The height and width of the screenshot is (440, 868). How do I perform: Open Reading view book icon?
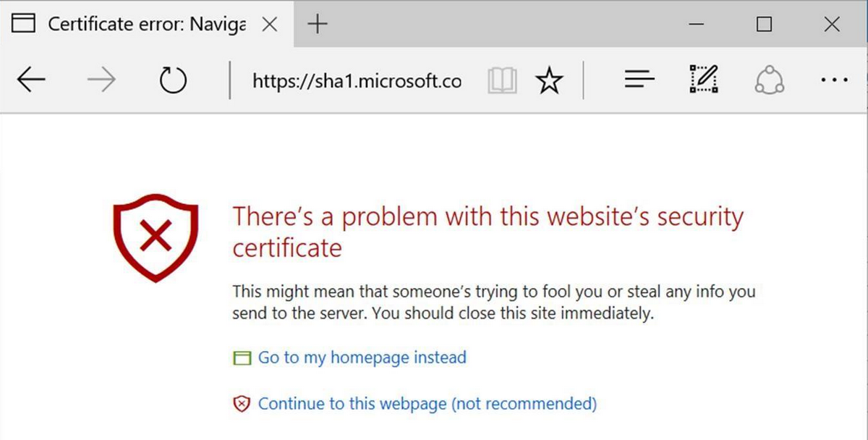pos(503,80)
